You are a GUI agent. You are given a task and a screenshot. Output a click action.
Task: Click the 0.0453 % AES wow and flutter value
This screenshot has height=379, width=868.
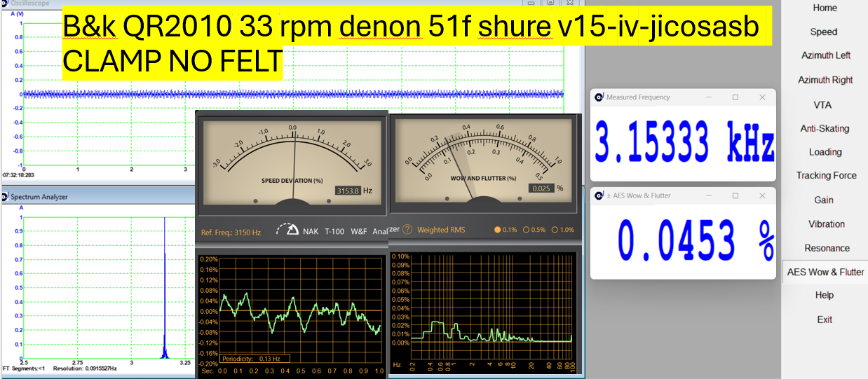(x=696, y=240)
